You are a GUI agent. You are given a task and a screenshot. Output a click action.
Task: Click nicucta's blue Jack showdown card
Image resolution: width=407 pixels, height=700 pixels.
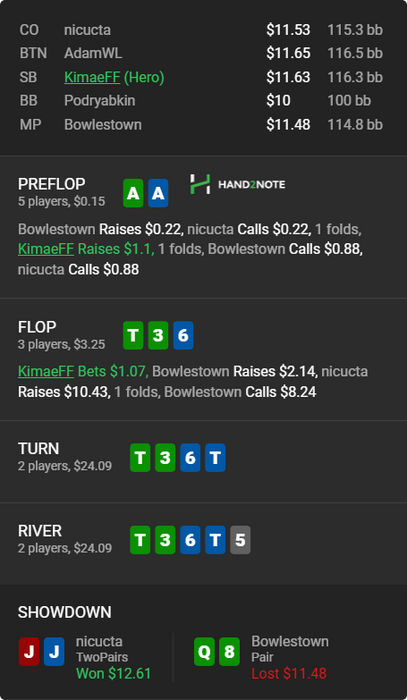(54, 652)
